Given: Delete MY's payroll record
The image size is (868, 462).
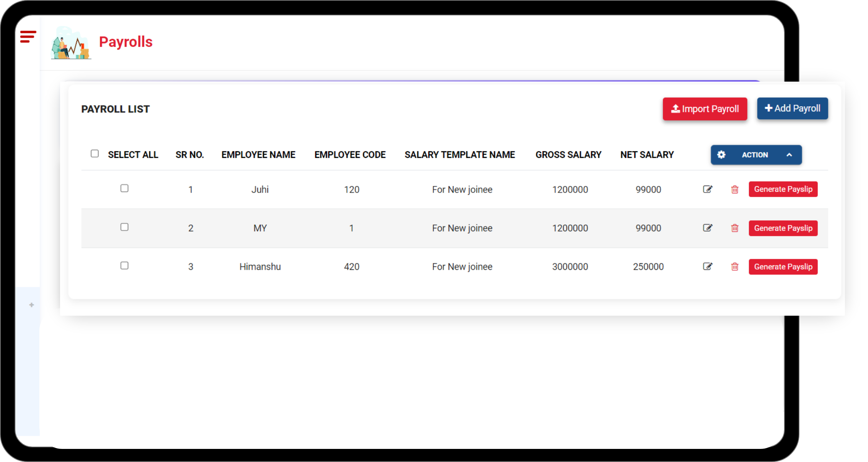Looking at the screenshot, I should (x=734, y=228).
